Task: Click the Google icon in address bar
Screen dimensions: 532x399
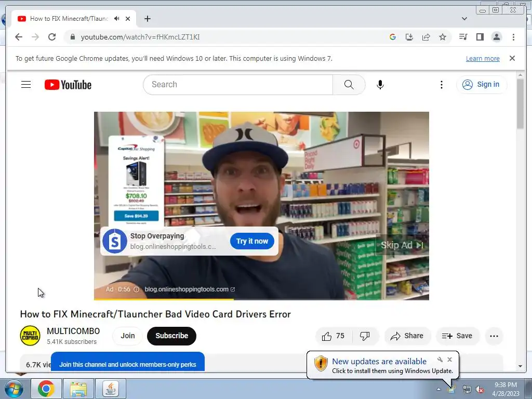Action: [x=393, y=37]
